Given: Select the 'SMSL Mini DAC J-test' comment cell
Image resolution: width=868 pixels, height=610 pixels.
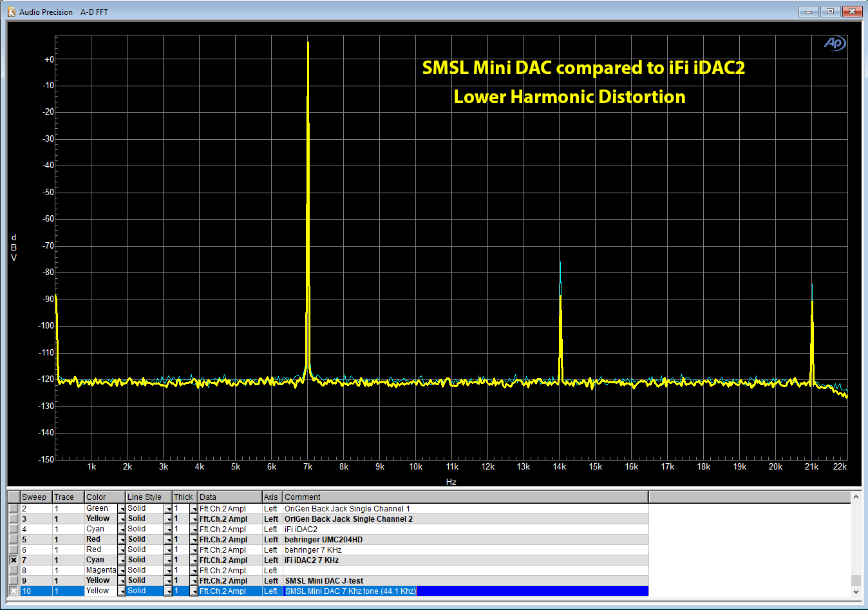Looking at the screenshot, I should coord(466,581).
